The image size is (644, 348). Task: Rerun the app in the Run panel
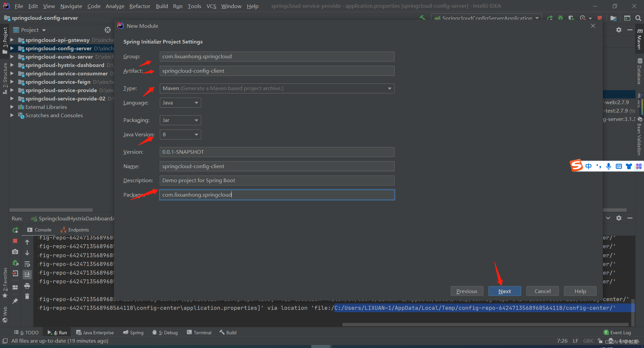15,230
